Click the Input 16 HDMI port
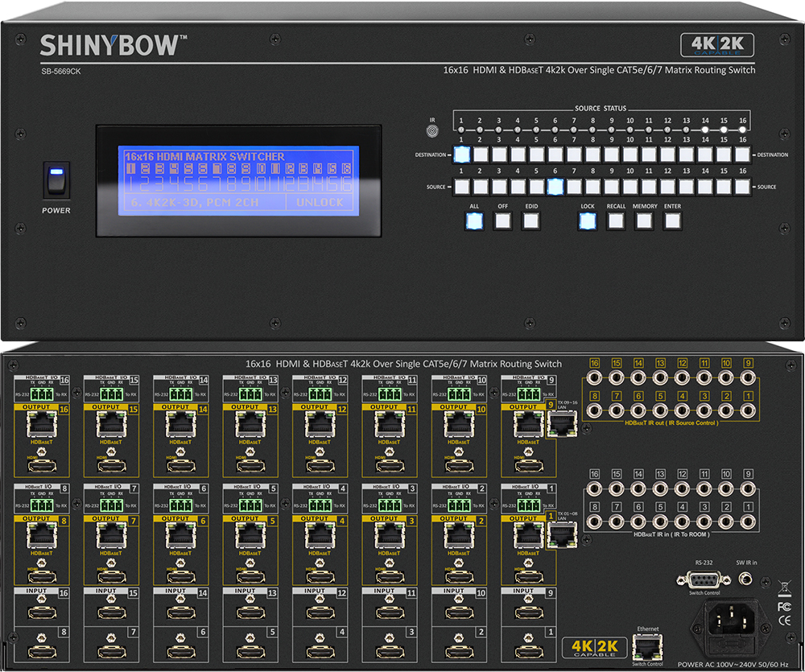Image resolution: width=805 pixels, height=672 pixels. coord(42,612)
